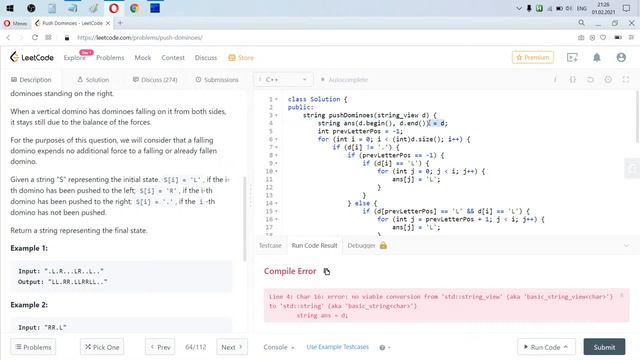Copy the Compile Error message
640x360 pixels.
327,271
